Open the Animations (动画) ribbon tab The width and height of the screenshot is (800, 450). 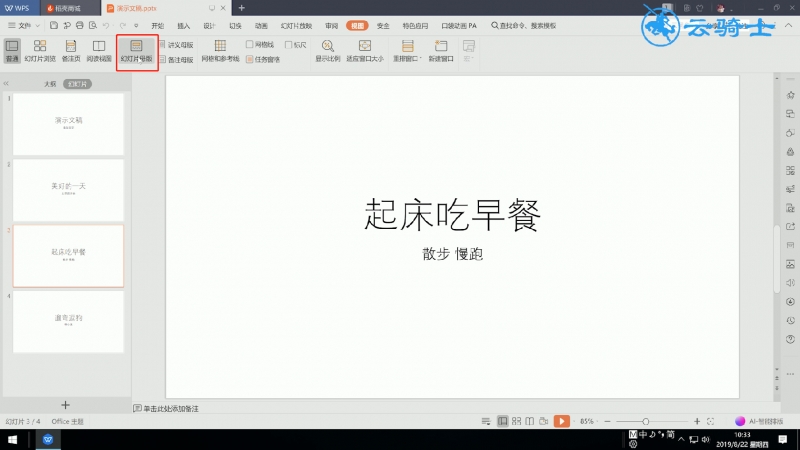261,26
